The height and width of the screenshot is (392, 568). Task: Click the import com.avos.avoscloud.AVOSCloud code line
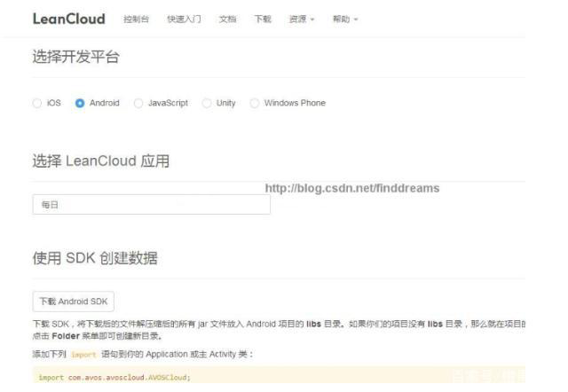tap(114, 378)
